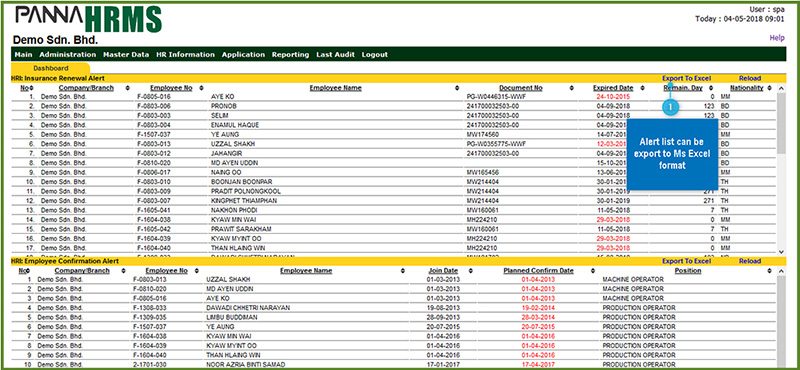
Task: Select employee name PRONOB
Action: (222, 106)
